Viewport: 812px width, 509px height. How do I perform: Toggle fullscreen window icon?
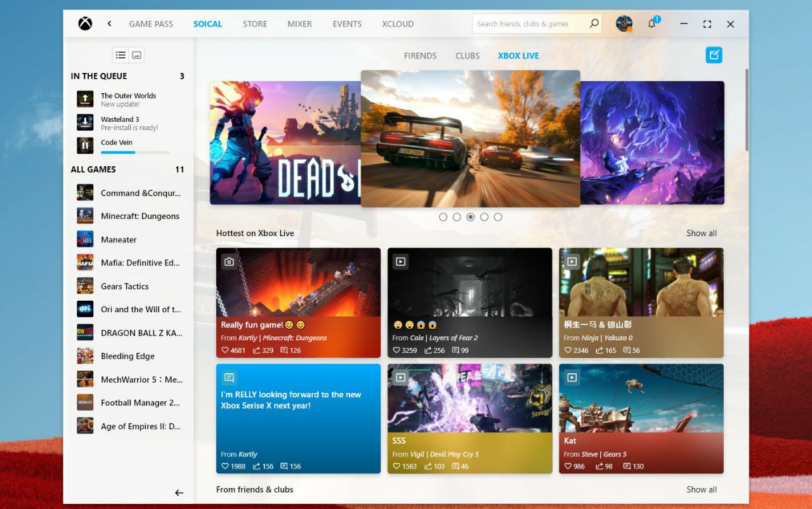(x=707, y=24)
